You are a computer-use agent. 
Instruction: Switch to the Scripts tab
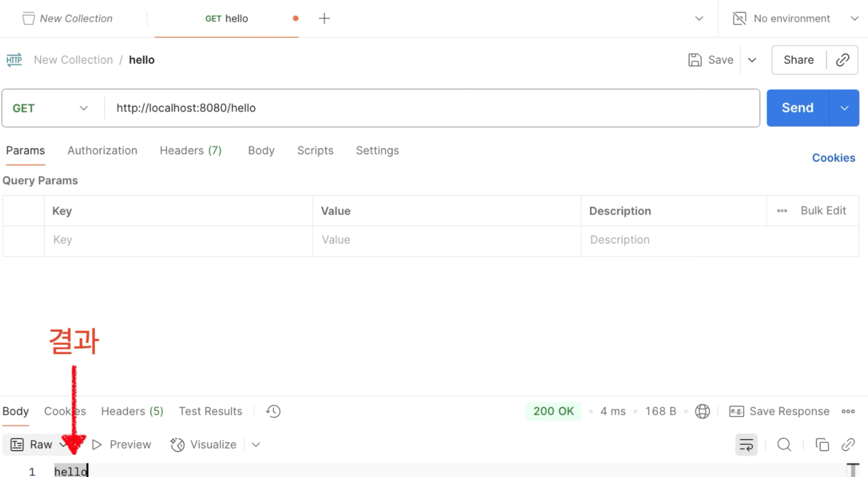(315, 150)
